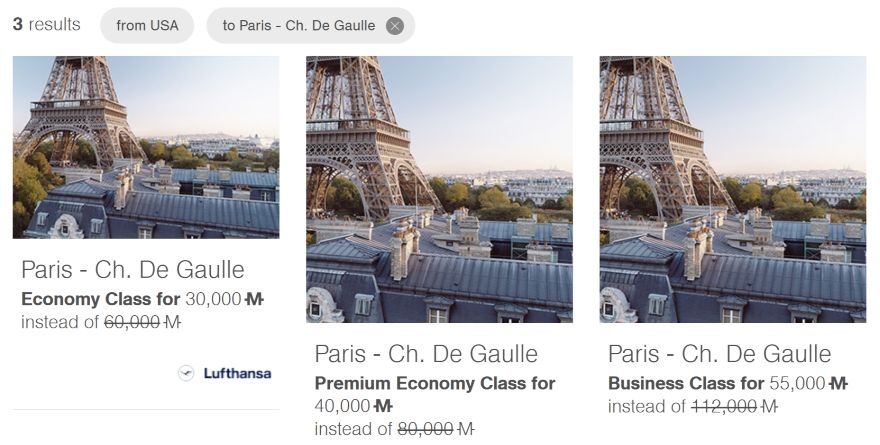Viewport: 880px width, 445px height.
Task: Select the "to Paris - Ch. De Gaulle" chip
Action: coord(298,26)
